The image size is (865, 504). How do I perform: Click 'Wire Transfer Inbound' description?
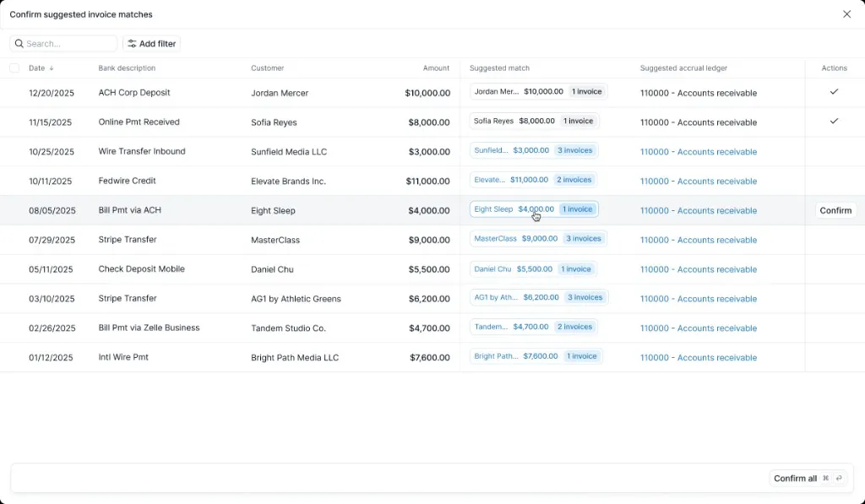142,151
